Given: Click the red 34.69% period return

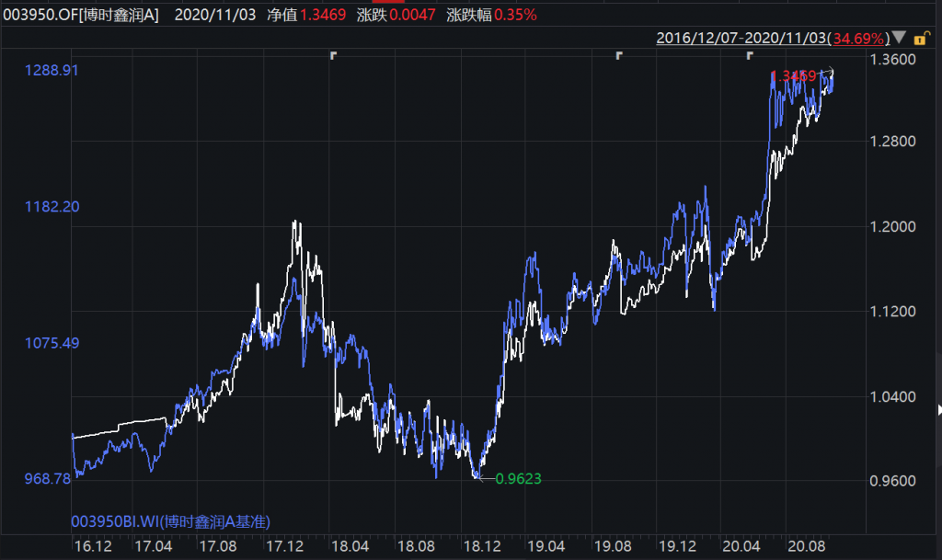Looking at the screenshot, I should pyautogui.click(x=857, y=39).
